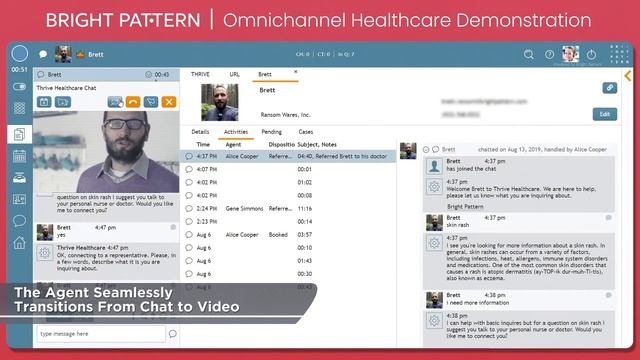This screenshot has height=360, width=640.
Task: Click comment icon on 'I need more information'
Action: click(609, 295)
